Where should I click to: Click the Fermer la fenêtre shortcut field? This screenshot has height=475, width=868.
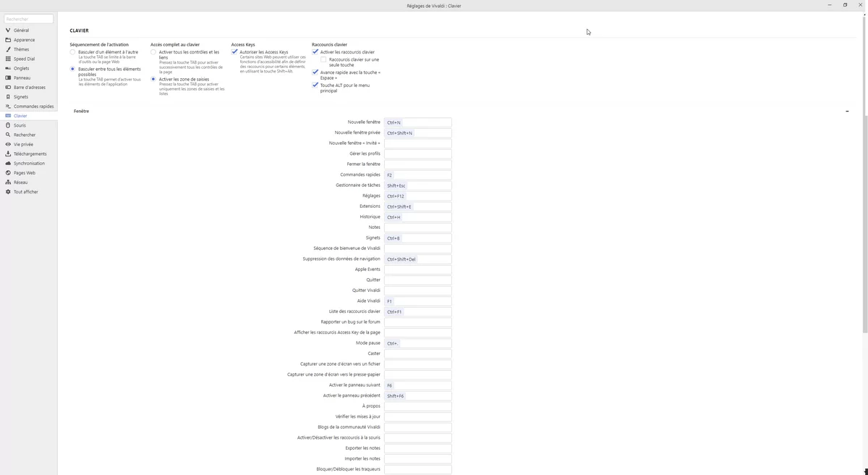click(x=418, y=164)
